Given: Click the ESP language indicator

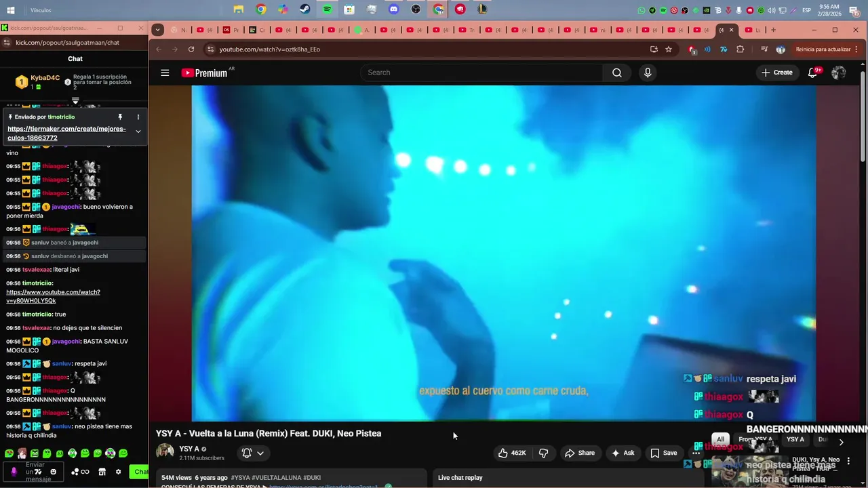Looking at the screenshot, I should pos(806,10).
